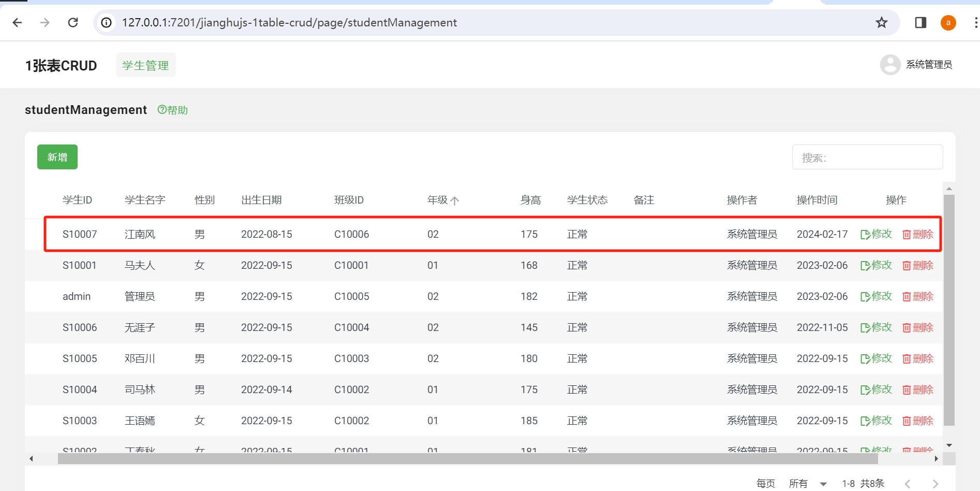Go to previous page of results
Screen dimensions: 980x491
908,484
